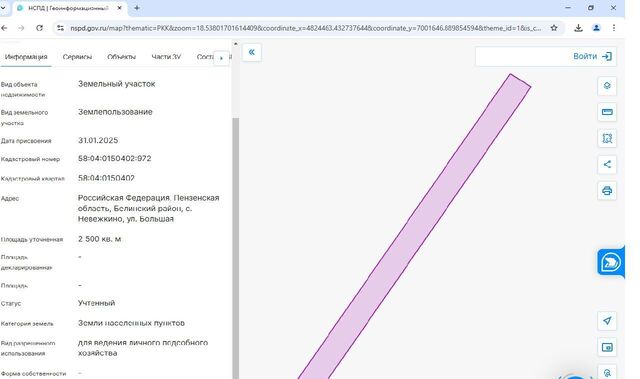Screen dimensions: 640x379
Task: Print the map using printer icon
Action: (607, 191)
